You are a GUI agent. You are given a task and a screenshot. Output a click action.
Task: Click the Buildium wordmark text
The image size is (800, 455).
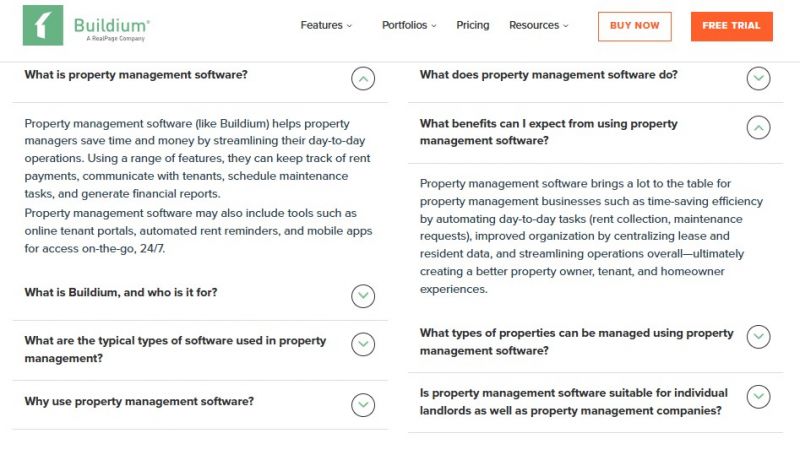(112, 26)
